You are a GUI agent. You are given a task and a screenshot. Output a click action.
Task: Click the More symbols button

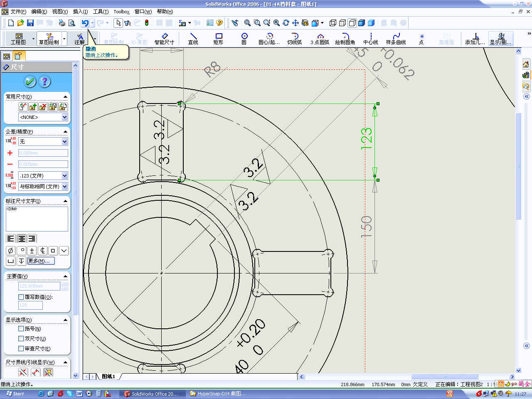[x=41, y=261]
